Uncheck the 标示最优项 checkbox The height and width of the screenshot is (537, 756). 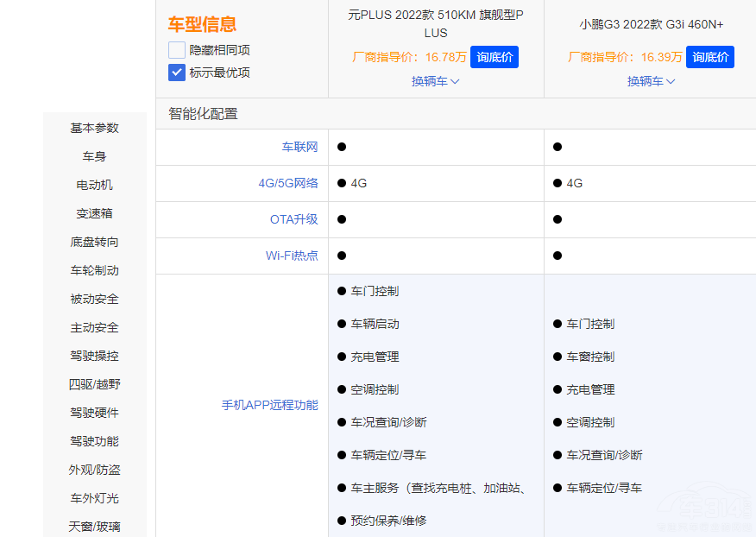pos(177,73)
